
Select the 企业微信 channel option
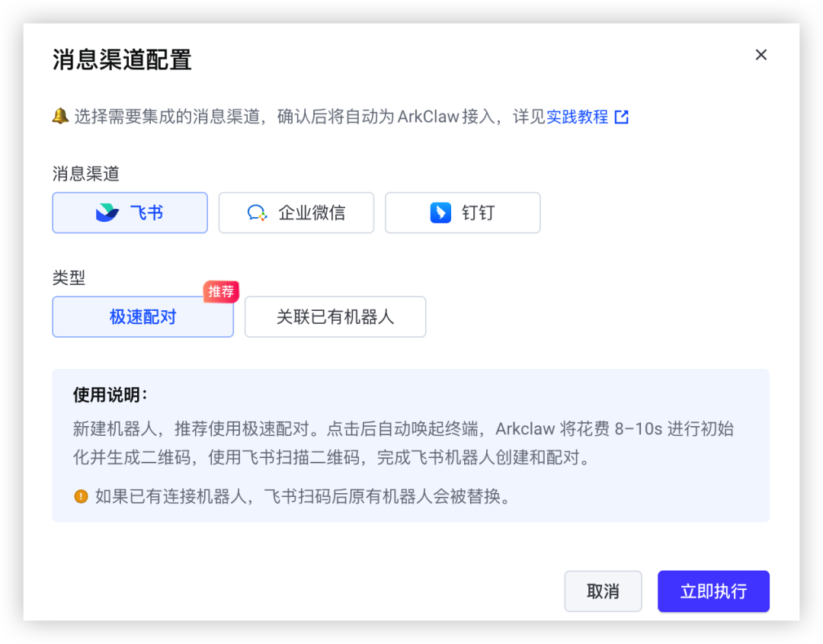296,213
